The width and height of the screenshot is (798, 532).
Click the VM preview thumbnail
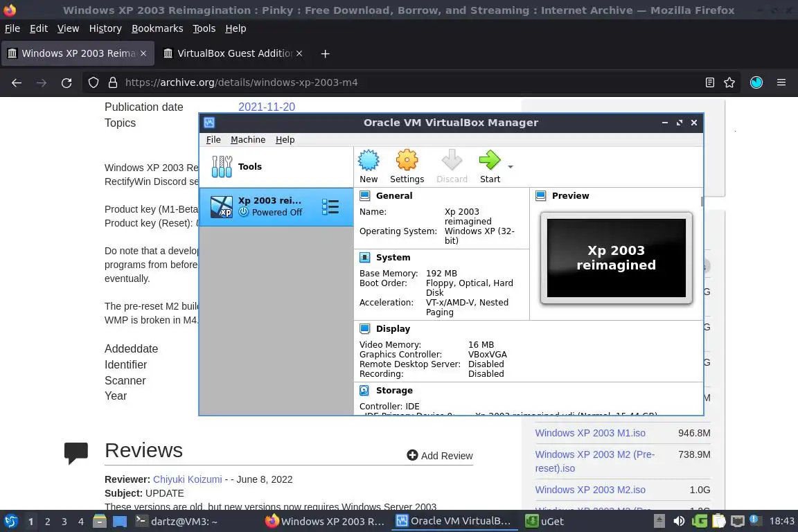(x=617, y=258)
